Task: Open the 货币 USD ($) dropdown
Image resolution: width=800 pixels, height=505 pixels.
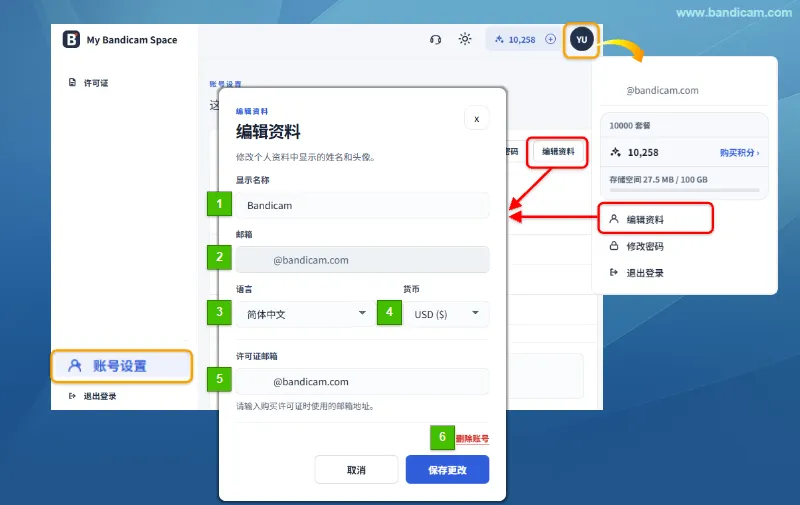Action: [x=446, y=314]
